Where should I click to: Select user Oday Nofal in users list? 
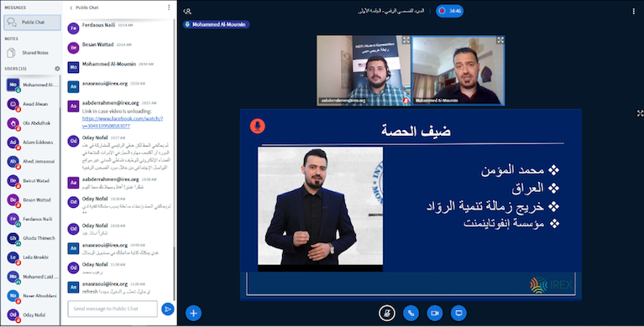coord(33,314)
